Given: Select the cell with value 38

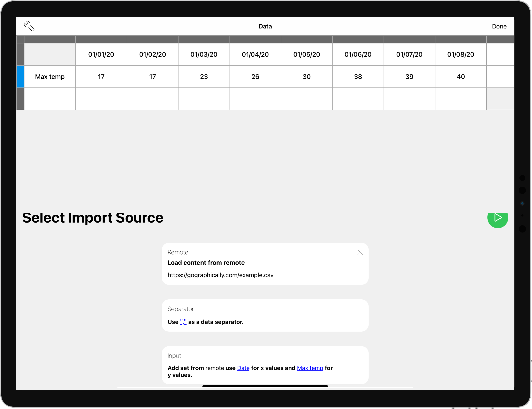Looking at the screenshot, I should pos(358,76).
